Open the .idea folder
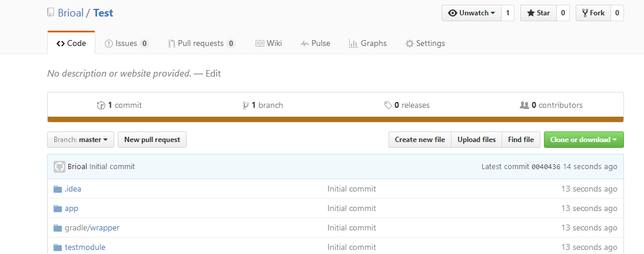 pyautogui.click(x=72, y=189)
